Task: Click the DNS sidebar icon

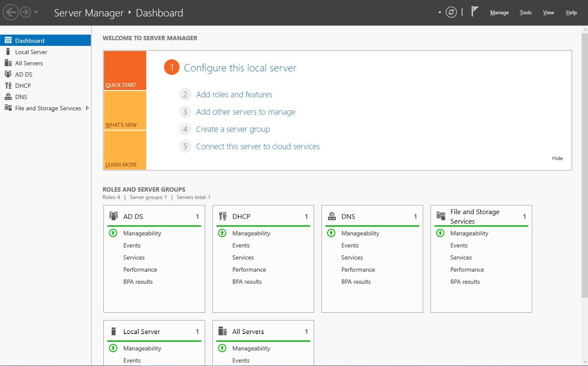Action: (x=8, y=96)
